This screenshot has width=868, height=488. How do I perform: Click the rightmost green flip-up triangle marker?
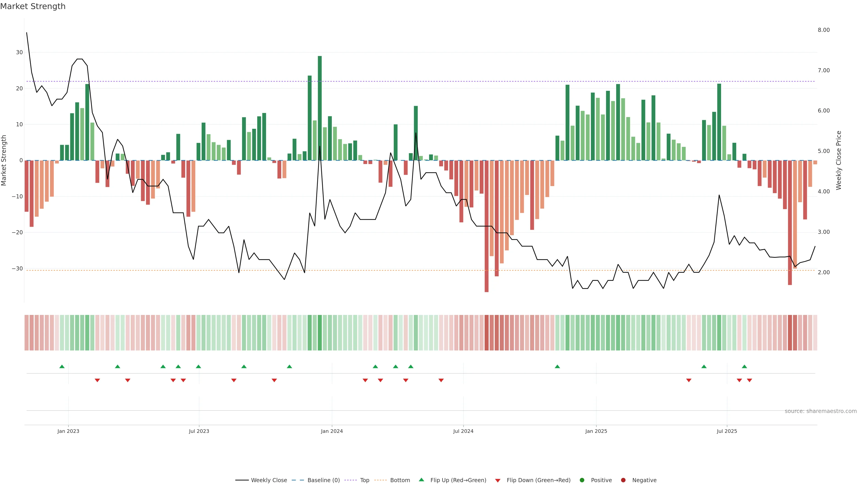pos(744,366)
